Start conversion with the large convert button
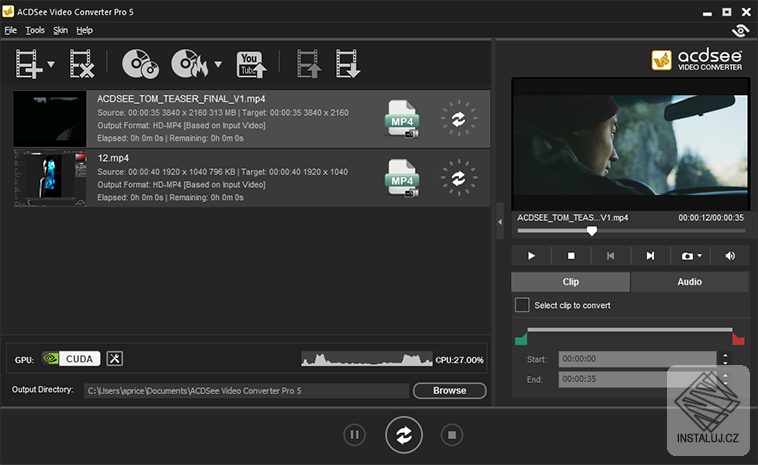 coord(404,435)
